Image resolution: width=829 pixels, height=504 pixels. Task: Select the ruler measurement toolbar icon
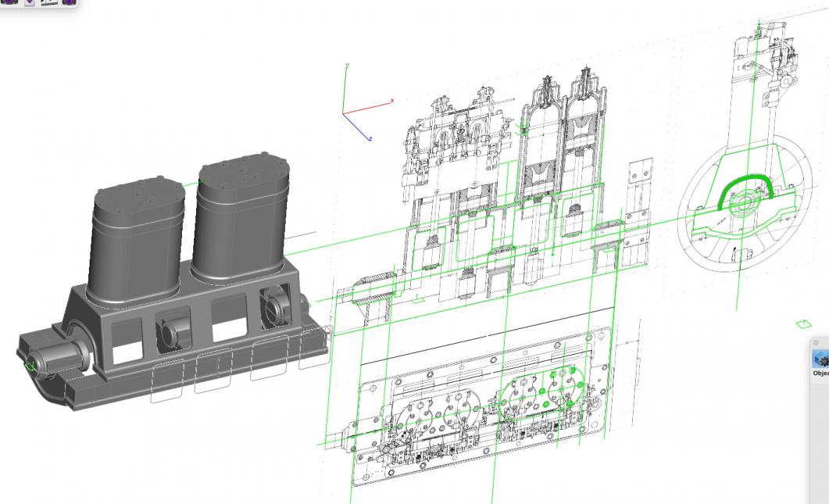[48, 2]
